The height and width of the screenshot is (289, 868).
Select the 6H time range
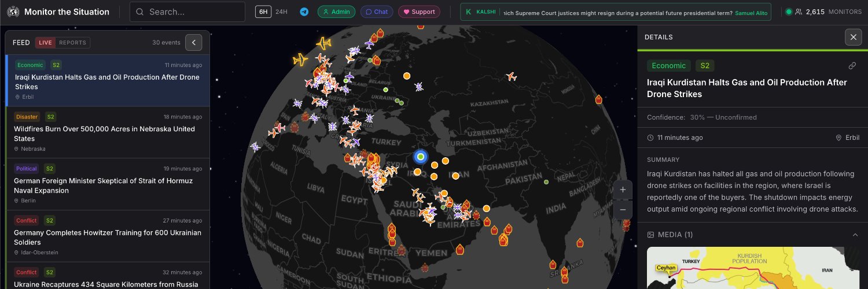click(263, 12)
